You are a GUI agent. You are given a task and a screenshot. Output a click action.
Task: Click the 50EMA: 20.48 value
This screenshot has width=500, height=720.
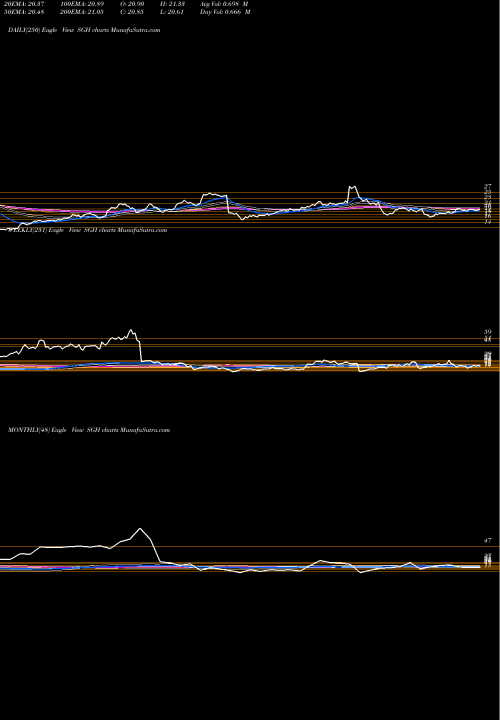22,12
